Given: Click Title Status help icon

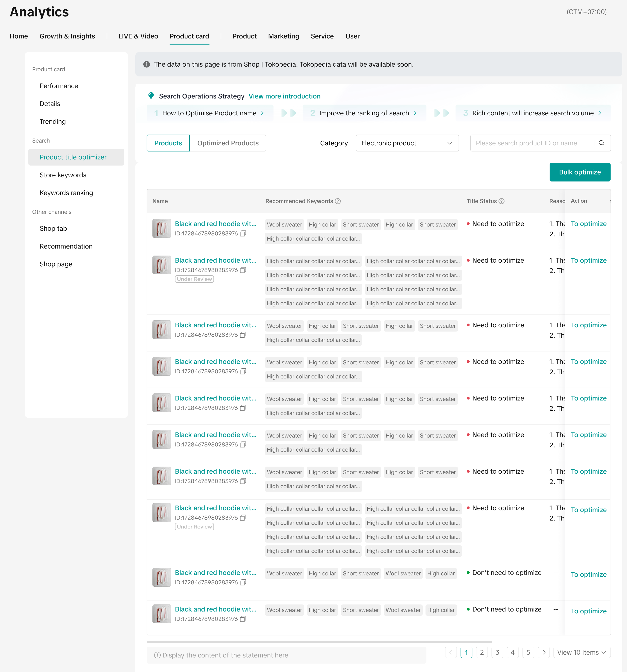Looking at the screenshot, I should (502, 201).
